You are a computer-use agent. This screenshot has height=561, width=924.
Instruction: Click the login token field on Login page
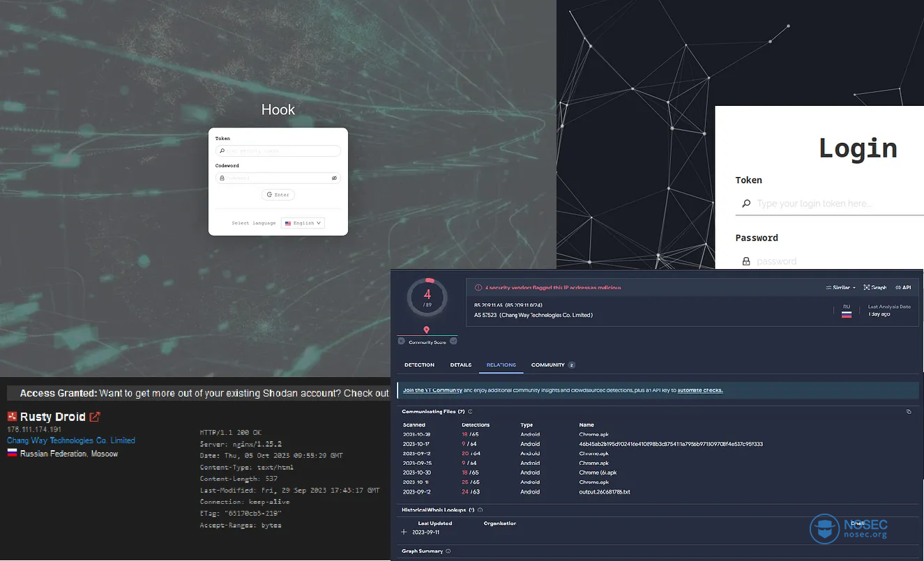(830, 203)
